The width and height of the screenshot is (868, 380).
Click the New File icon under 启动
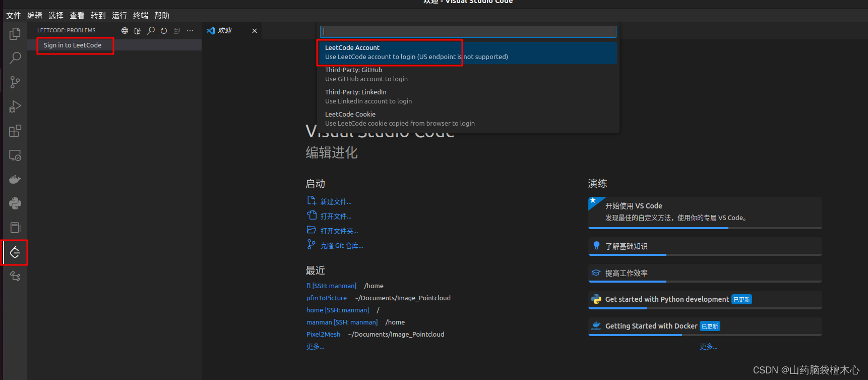(312, 200)
